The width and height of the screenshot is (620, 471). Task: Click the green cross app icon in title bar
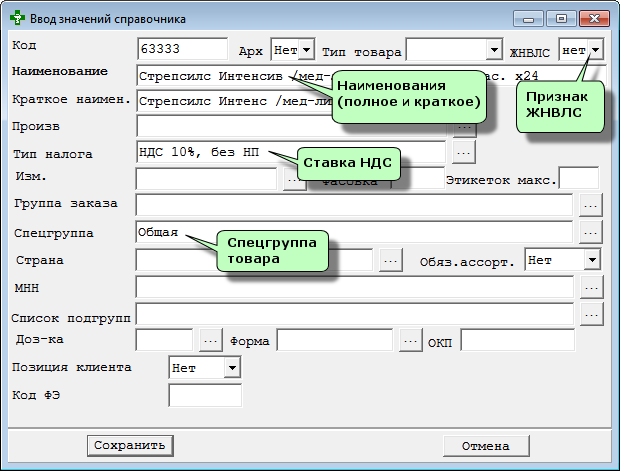point(17,18)
